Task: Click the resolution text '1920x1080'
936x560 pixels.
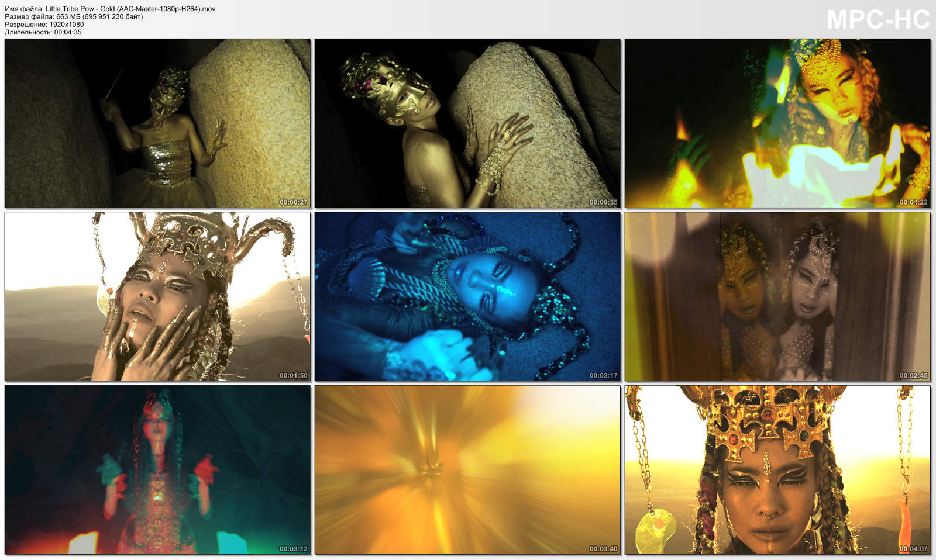Action: 67,25
